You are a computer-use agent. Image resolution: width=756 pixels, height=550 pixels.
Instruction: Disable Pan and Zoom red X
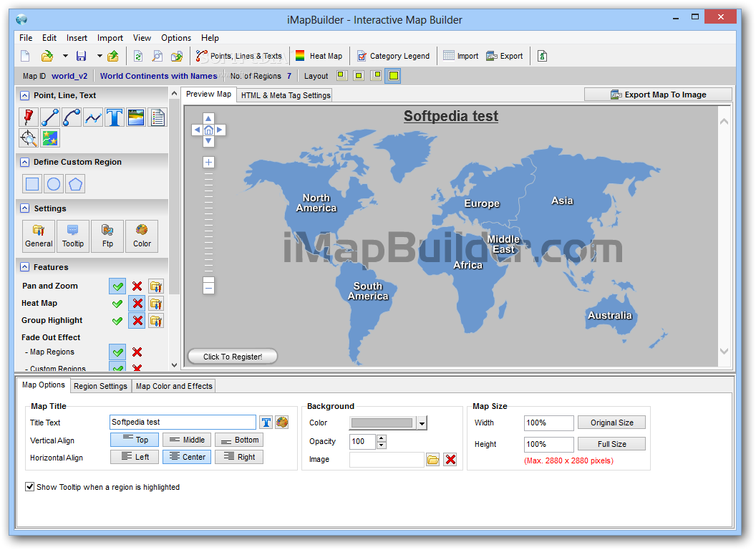pyautogui.click(x=137, y=286)
